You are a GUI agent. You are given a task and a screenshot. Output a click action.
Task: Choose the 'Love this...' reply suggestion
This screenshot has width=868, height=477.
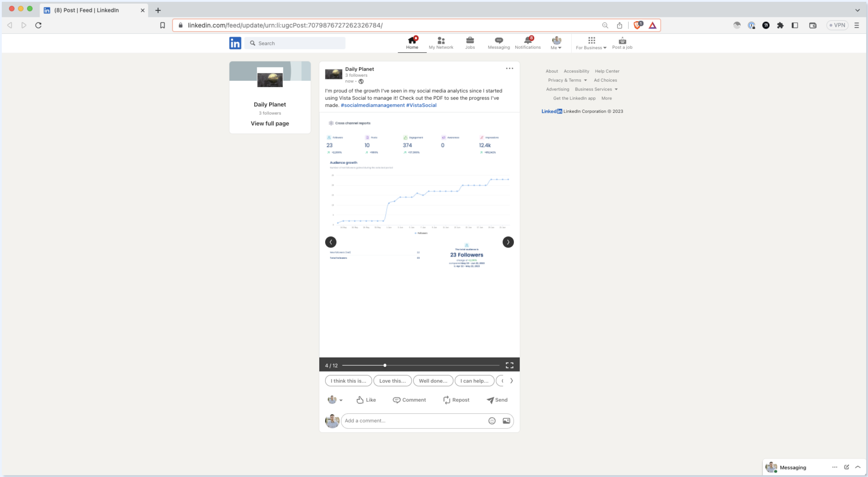coord(392,381)
